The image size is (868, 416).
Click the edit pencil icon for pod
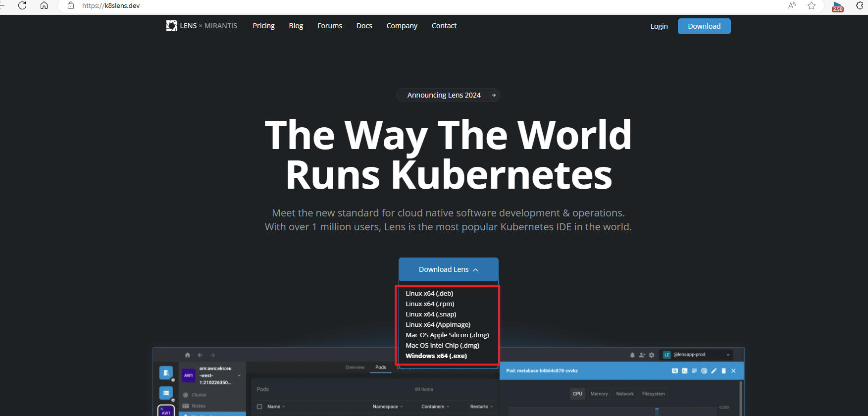click(x=714, y=371)
